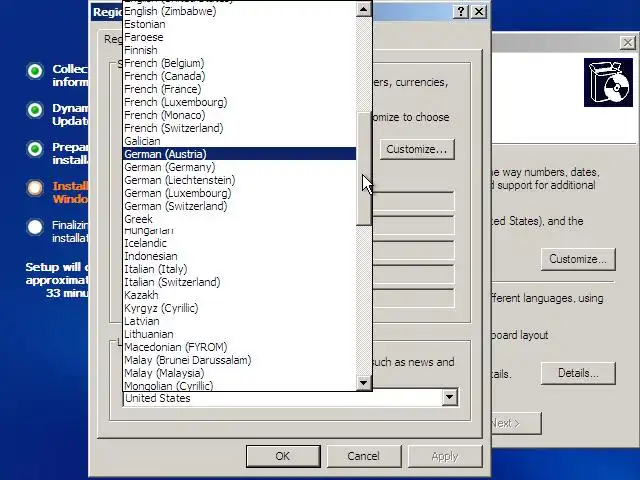Image resolution: width=640 pixels, height=480 pixels.
Task: Click highlighted German (Austria) item
Action: [240, 154]
